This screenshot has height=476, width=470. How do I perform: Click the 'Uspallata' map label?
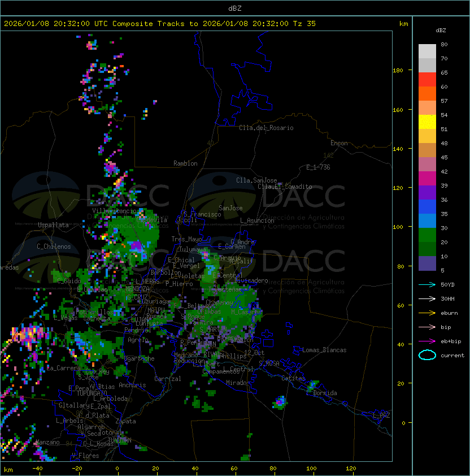53,225
